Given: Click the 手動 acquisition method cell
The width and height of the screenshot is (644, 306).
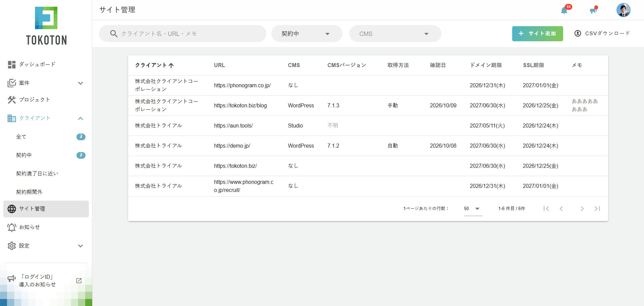Looking at the screenshot, I should (x=392, y=106).
